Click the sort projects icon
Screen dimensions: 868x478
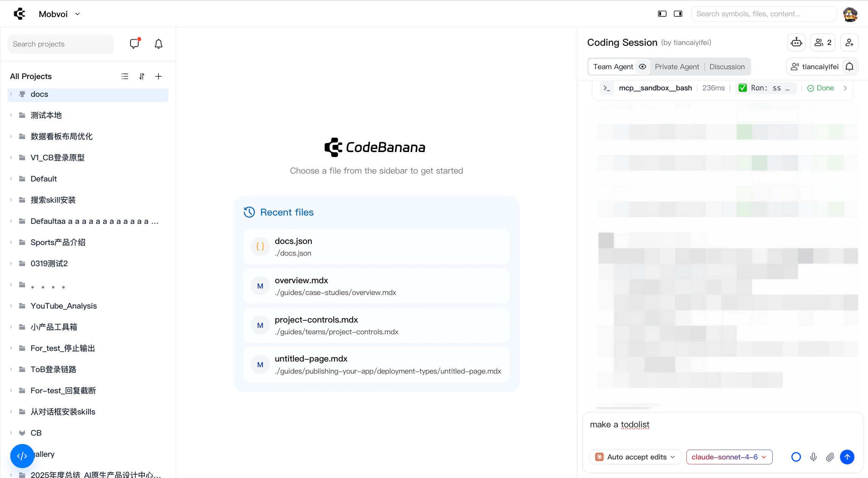142,76
